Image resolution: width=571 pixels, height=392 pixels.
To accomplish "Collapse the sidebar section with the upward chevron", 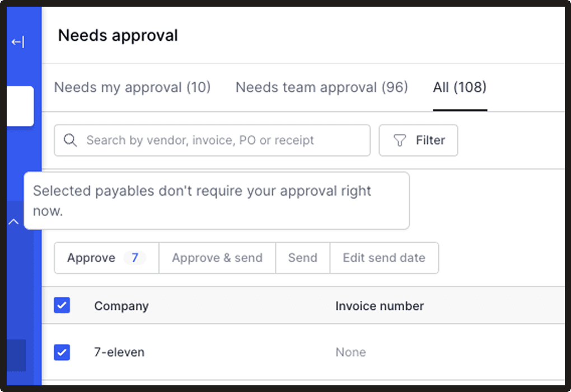I will (x=13, y=221).
